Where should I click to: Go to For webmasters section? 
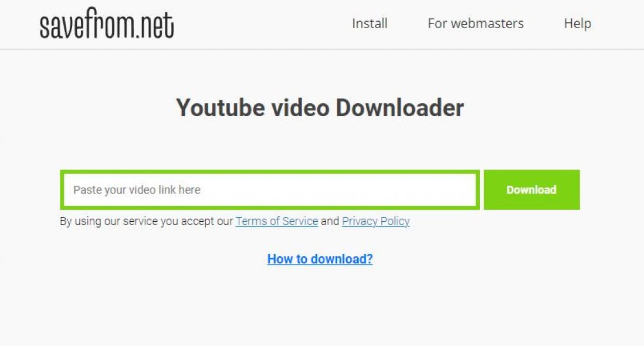click(476, 23)
